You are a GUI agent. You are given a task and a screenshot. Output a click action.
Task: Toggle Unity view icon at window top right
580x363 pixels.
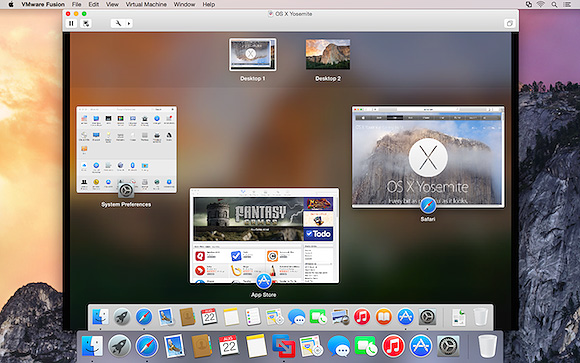tap(509, 23)
